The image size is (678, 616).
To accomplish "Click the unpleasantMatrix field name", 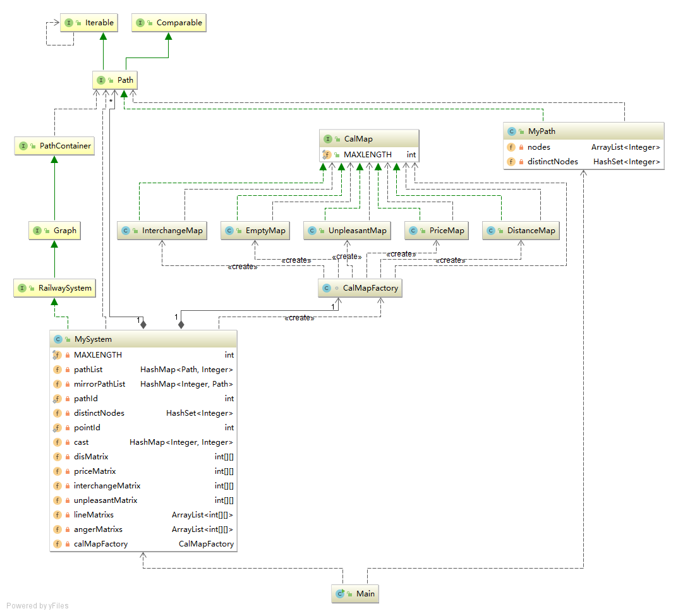I will point(106,500).
